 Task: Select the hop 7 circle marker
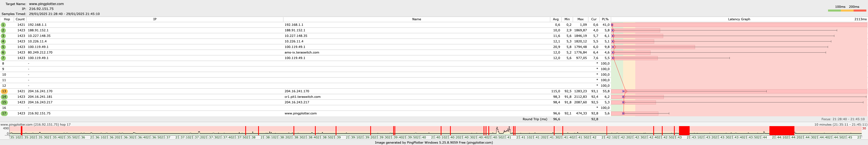pos(3,58)
